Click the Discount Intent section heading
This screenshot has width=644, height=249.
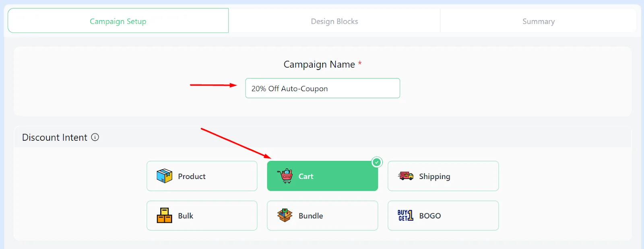pos(54,138)
